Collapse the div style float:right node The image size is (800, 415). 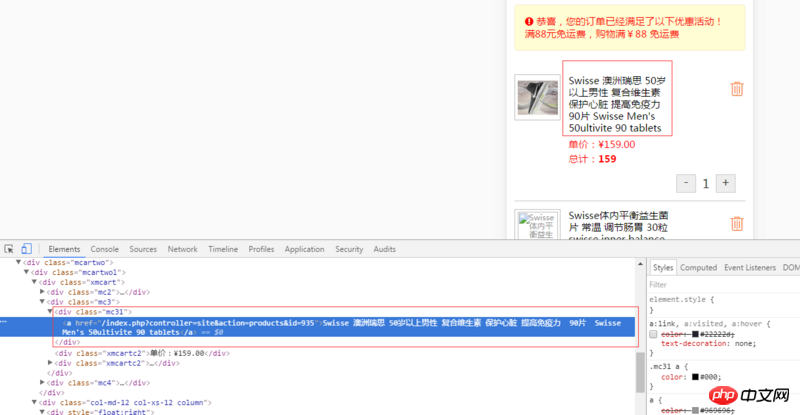(x=42, y=411)
